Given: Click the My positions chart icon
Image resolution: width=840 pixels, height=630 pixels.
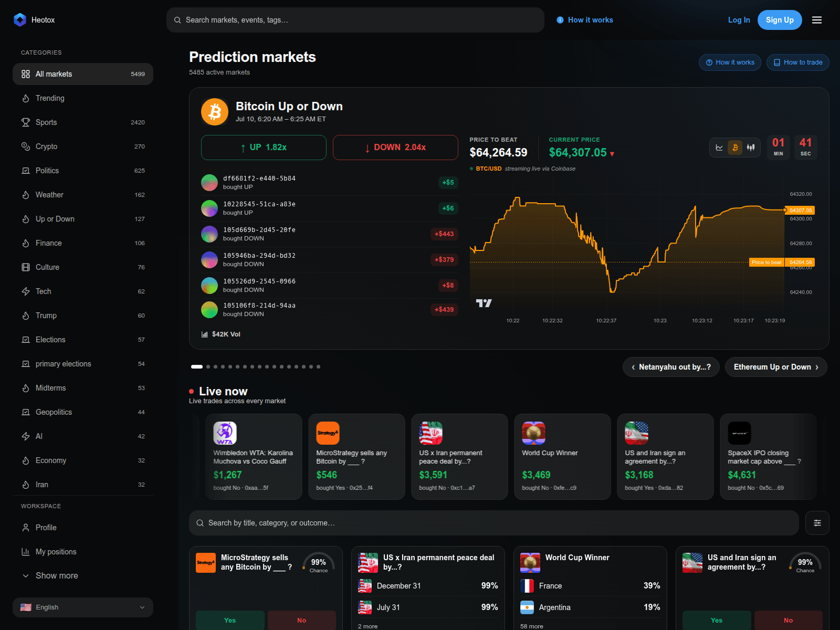Looking at the screenshot, I should [26, 552].
